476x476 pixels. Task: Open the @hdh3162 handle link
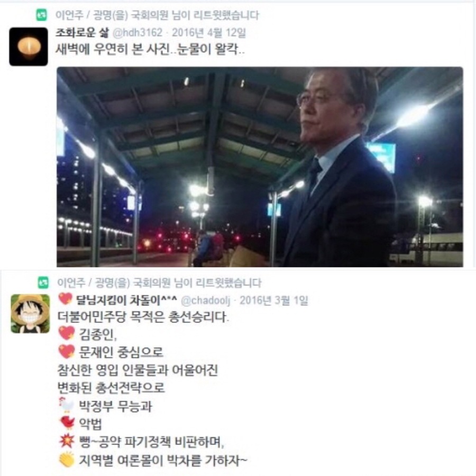click(x=138, y=32)
